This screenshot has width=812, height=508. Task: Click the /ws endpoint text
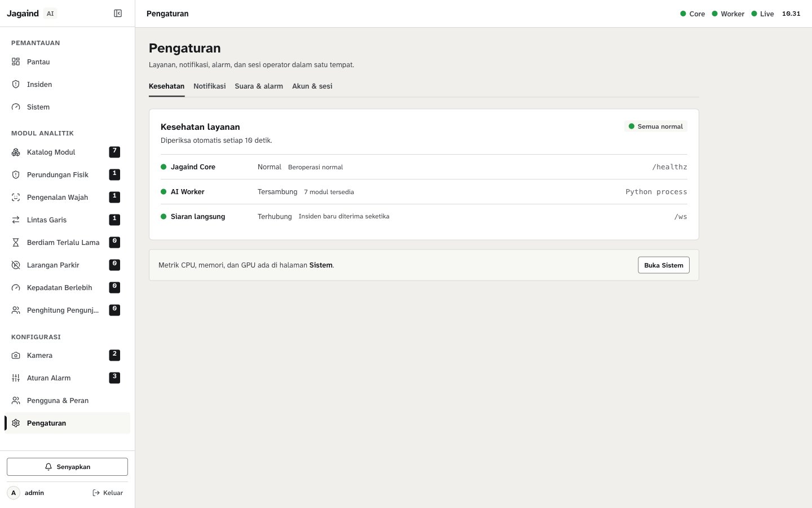pos(681,217)
